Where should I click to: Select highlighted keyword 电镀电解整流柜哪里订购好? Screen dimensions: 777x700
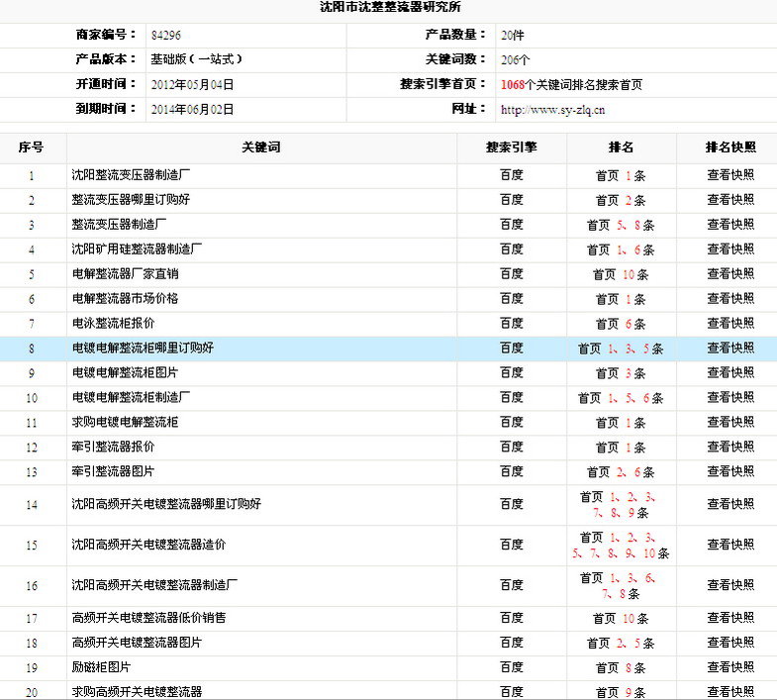coord(143,348)
